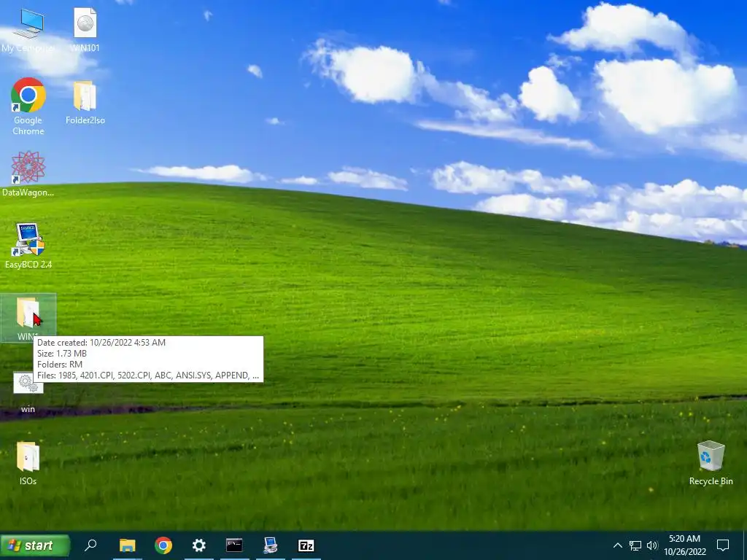The image size is (747, 560).
Task: Open the Command Prompt taskbar icon
Action: (234, 545)
